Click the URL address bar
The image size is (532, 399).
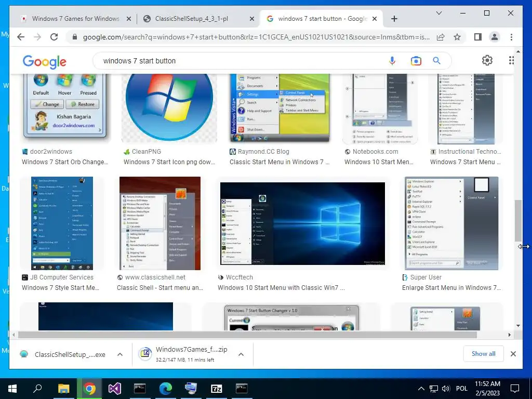point(256,37)
